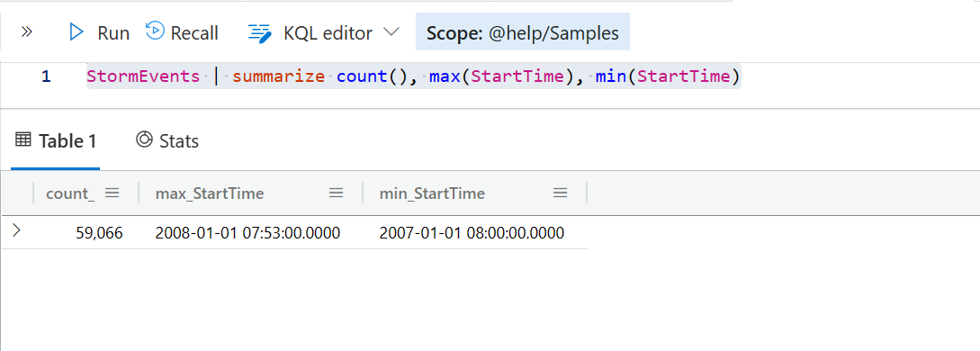Click the Recall button label
Viewport: 980px width, 351px height.
tap(194, 33)
